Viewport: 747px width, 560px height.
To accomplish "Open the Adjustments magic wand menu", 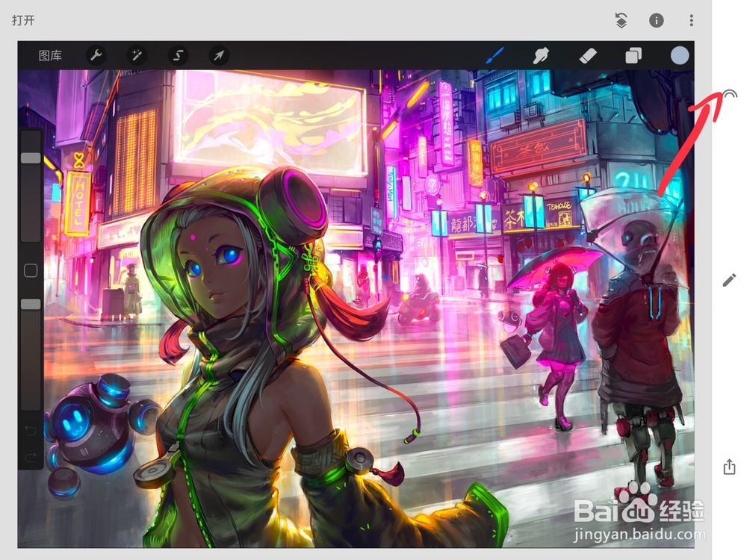I will [x=137, y=56].
